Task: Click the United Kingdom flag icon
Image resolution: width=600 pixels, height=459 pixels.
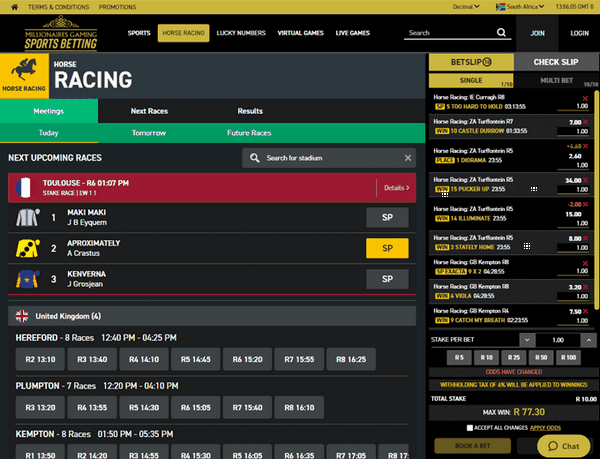Action: pos(19,316)
